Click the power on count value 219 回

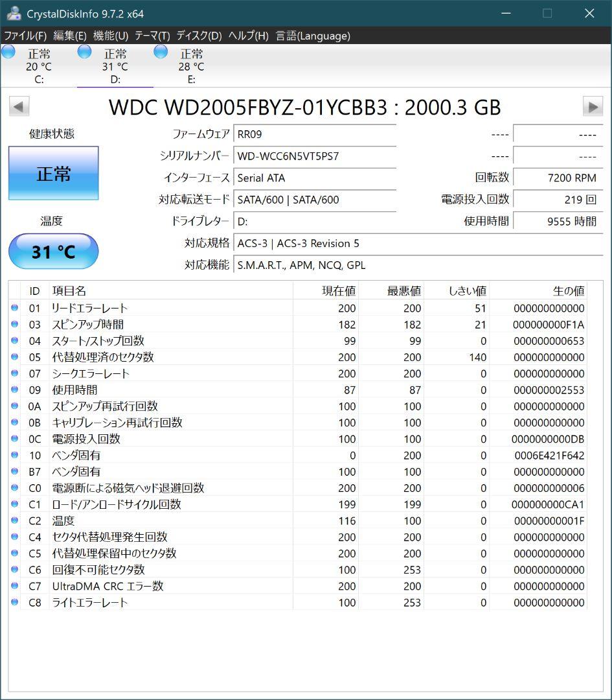(x=558, y=200)
